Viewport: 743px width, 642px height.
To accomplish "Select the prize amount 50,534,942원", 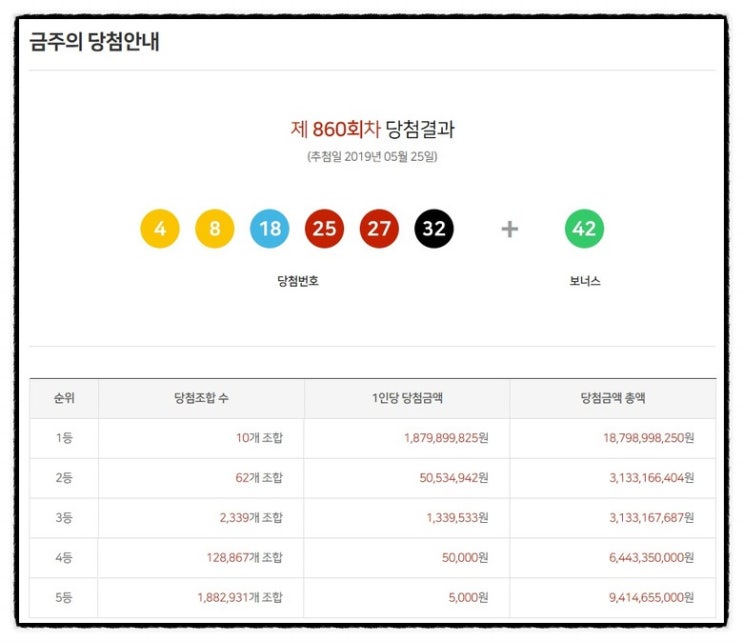I will [453, 478].
